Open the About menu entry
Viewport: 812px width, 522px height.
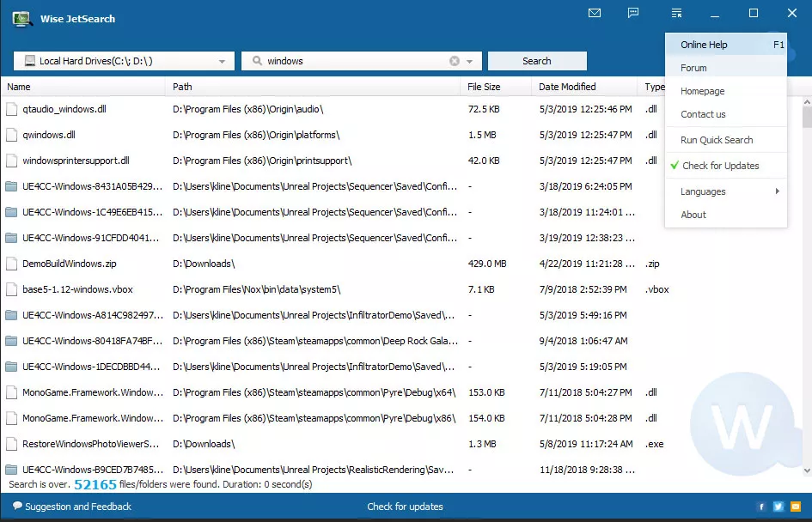pos(726,215)
